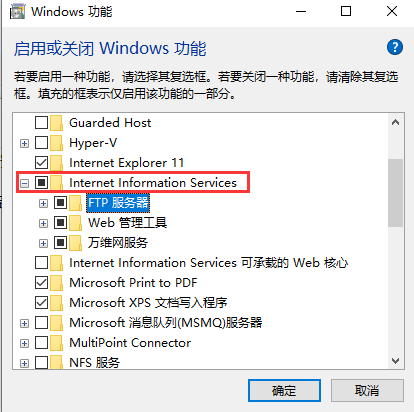Uncheck the Internet Explorer 11 checkbox
The width and height of the screenshot is (414, 412).
(41, 163)
